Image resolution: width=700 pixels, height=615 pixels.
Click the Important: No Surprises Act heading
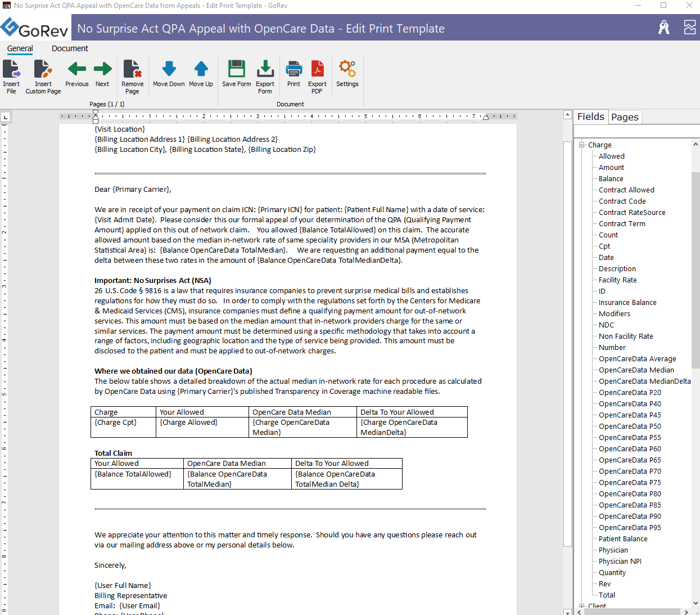153,280
